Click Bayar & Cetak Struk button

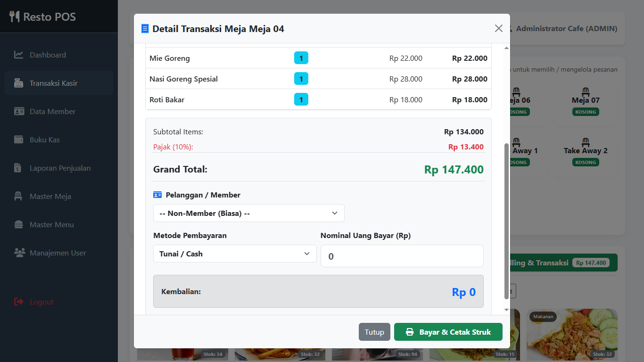click(x=448, y=332)
